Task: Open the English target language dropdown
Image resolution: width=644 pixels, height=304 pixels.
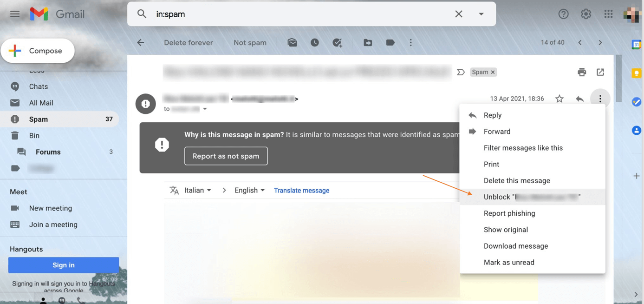Action: (249, 190)
